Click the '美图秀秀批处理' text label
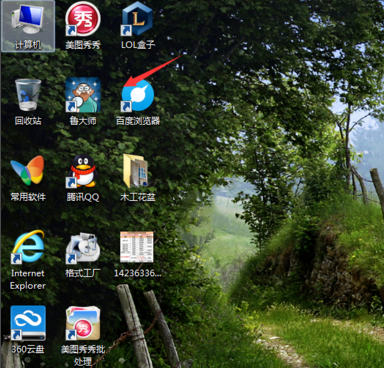384x368 pixels. pyautogui.click(x=83, y=355)
